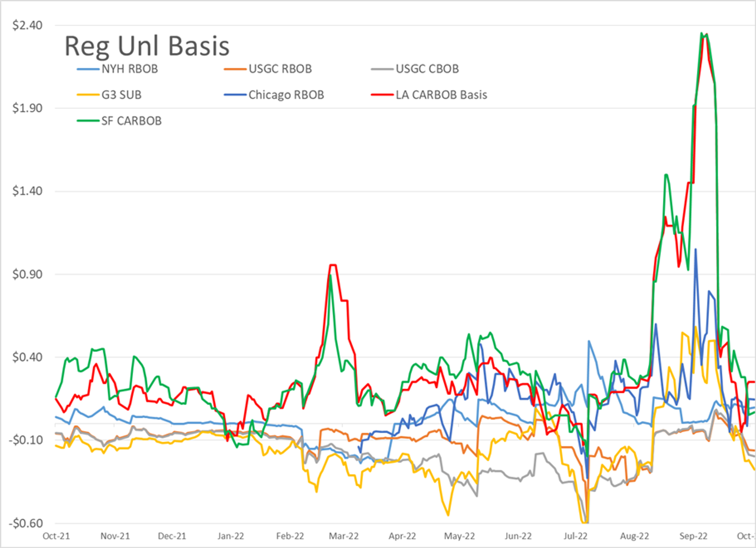Select the G3 SUB legend label
The height and width of the screenshot is (548, 756).
click(x=121, y=95)
